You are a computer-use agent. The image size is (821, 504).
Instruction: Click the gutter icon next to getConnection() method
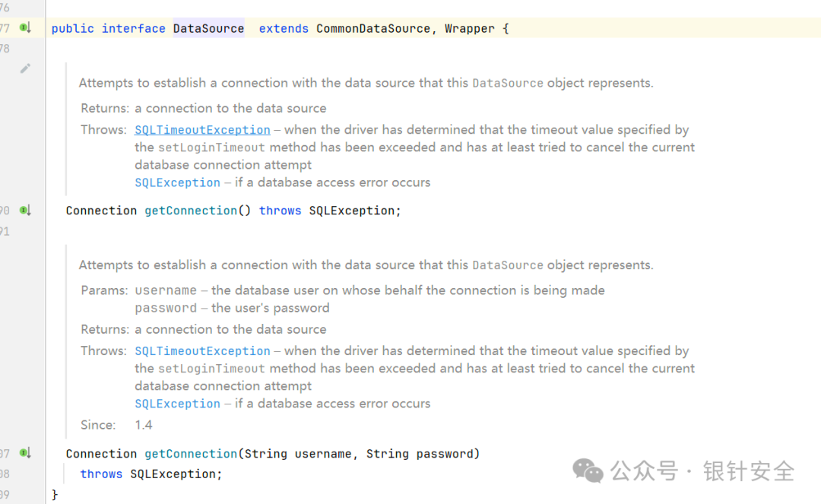point(25,210)
